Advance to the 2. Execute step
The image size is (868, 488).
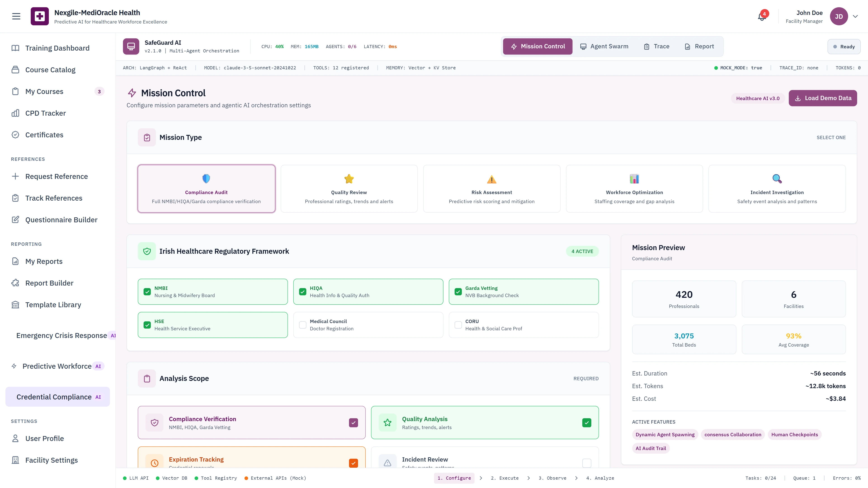[x=505, y=478]
